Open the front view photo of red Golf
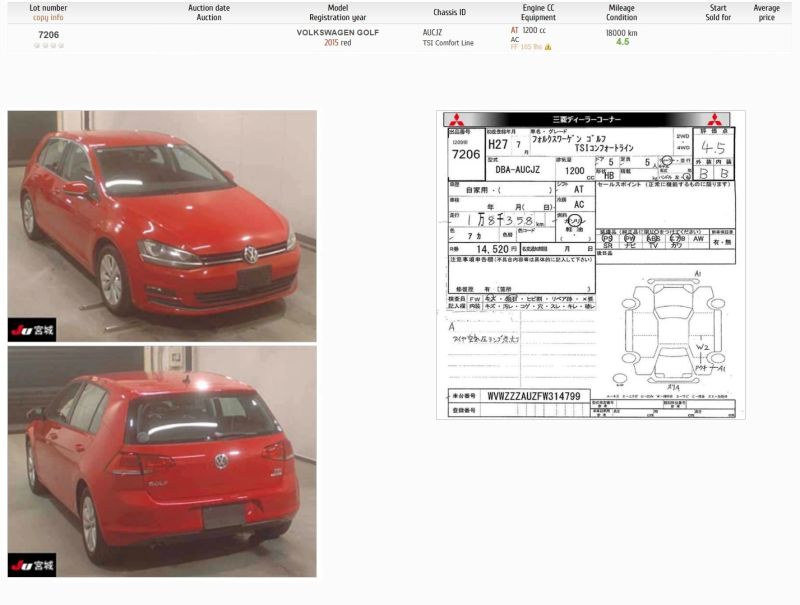 point(162,226)
